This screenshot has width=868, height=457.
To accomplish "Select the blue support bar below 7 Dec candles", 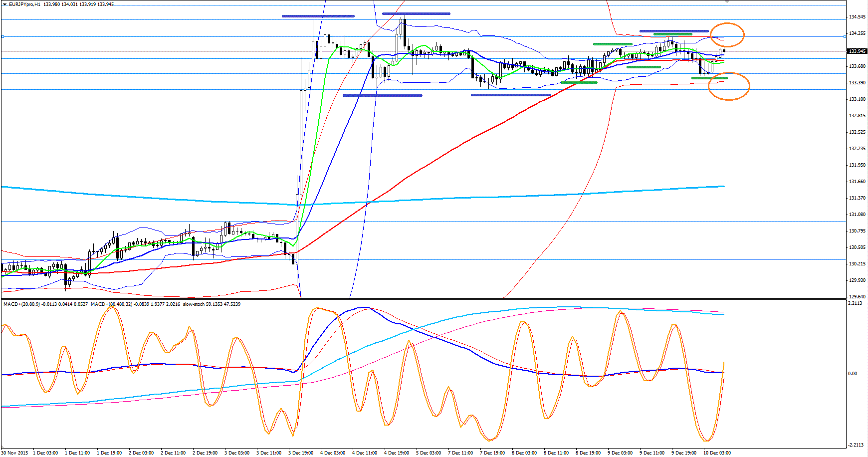I will point(511,95).
